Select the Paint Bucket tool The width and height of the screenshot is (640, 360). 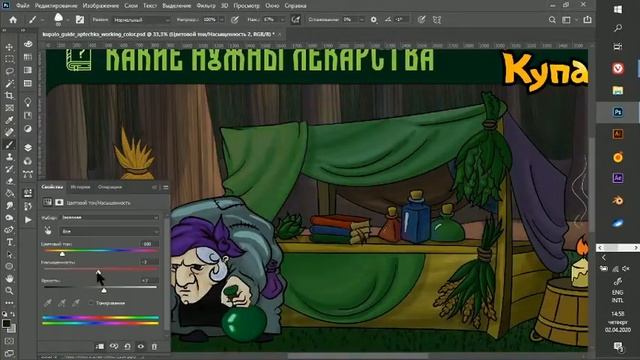tap(9, 193)
